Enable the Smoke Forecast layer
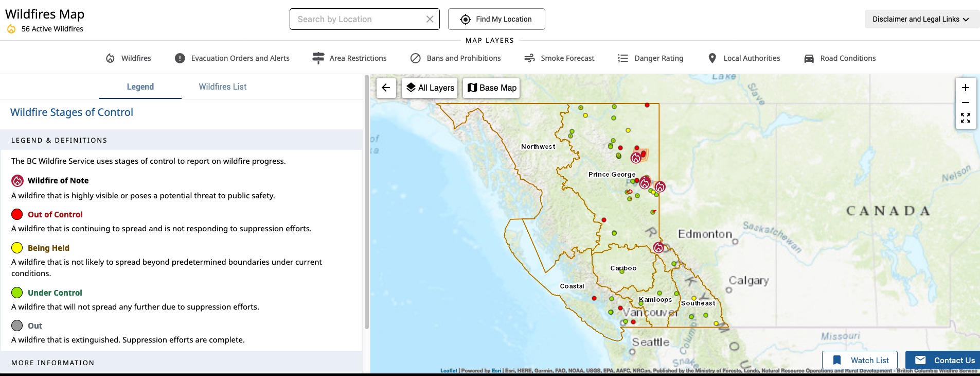 point(559,58)
